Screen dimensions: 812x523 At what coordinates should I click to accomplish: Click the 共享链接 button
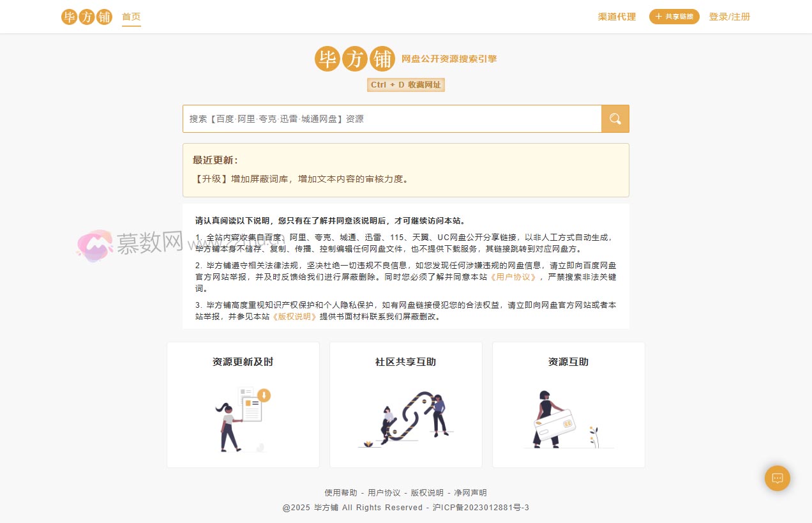(x=674, y=17)
